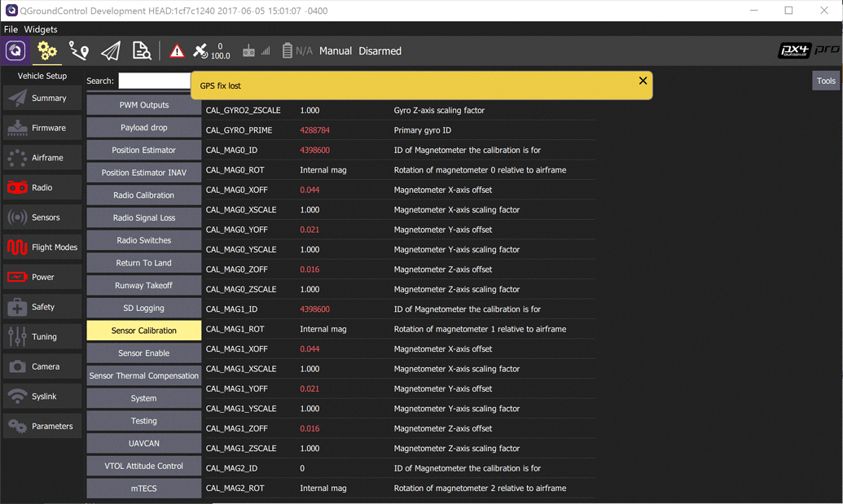Select UAVCAN parameter group
The image size is (843, 504).
click(144, 443)
